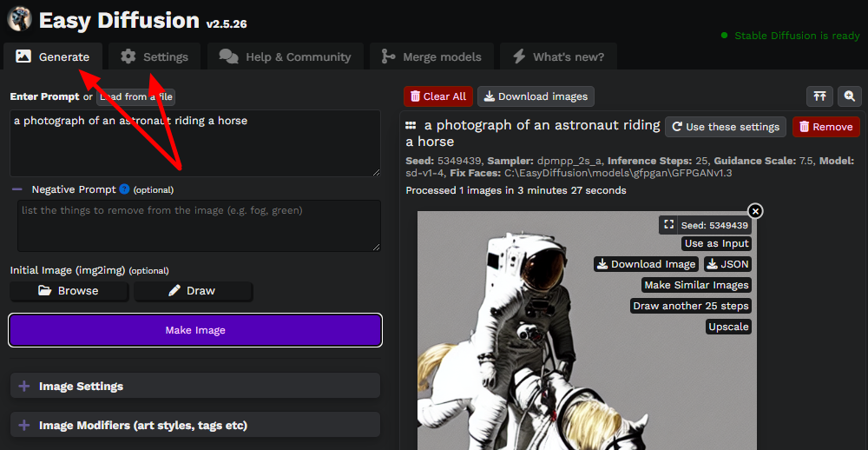Screen dimensions: 868x450
Task: Click the prompt area resize grip
Action: [377, 172]
